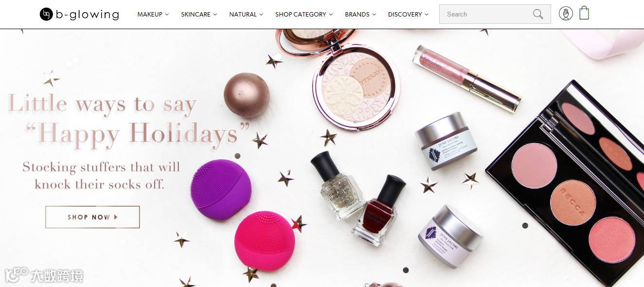Open the Shop Category menu
644x287 pixels.
point(304,14)
